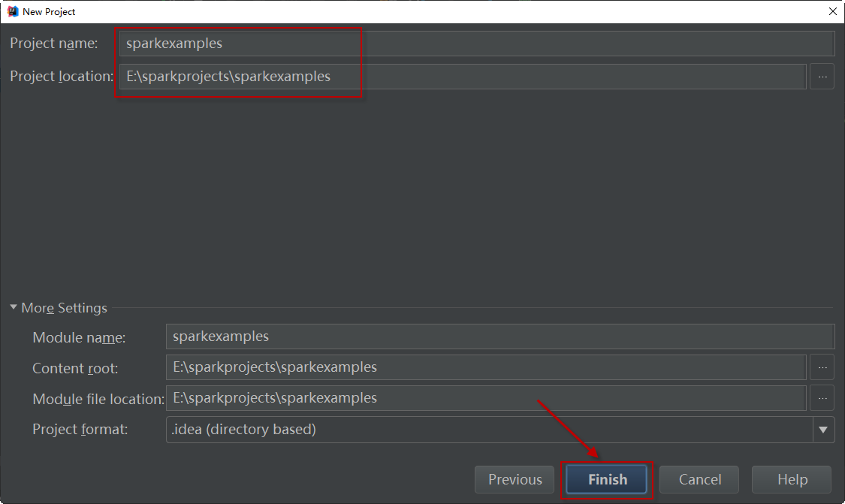The image size is (845, 504).
Task: Open the Project format dropdown arrow
Action: [823, 430]
